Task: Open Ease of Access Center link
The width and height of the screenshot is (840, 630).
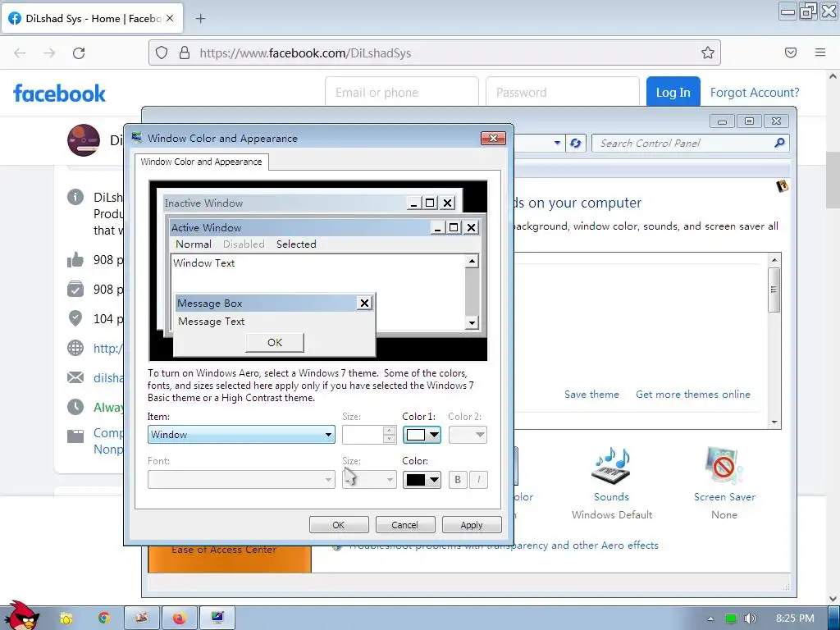Action: [x=224, y=550]
